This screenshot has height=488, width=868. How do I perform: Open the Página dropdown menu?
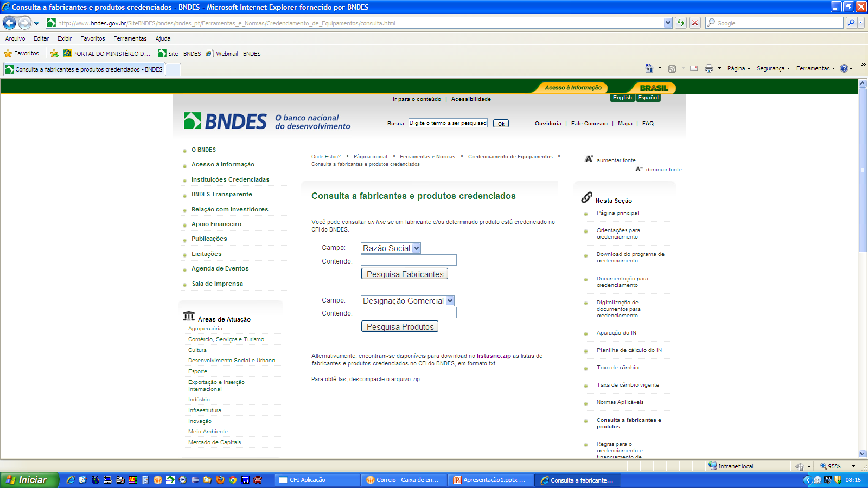(739, 68)
